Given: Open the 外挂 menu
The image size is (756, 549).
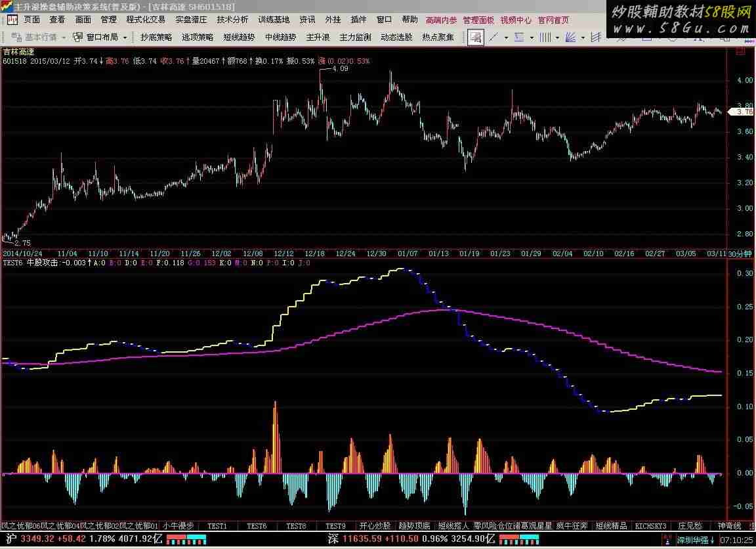Looking at the screenshot, I should click(x=333, y=20).
